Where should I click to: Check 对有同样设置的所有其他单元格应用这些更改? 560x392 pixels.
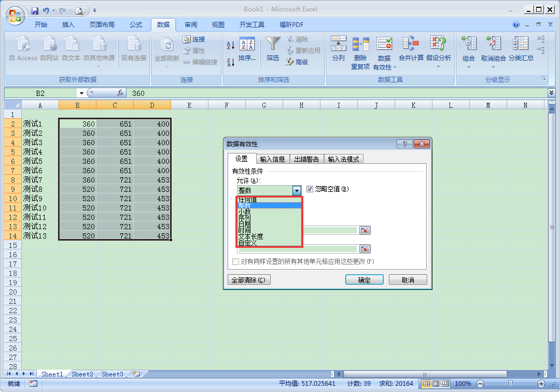pyautogui.click(x=236, y=262)
